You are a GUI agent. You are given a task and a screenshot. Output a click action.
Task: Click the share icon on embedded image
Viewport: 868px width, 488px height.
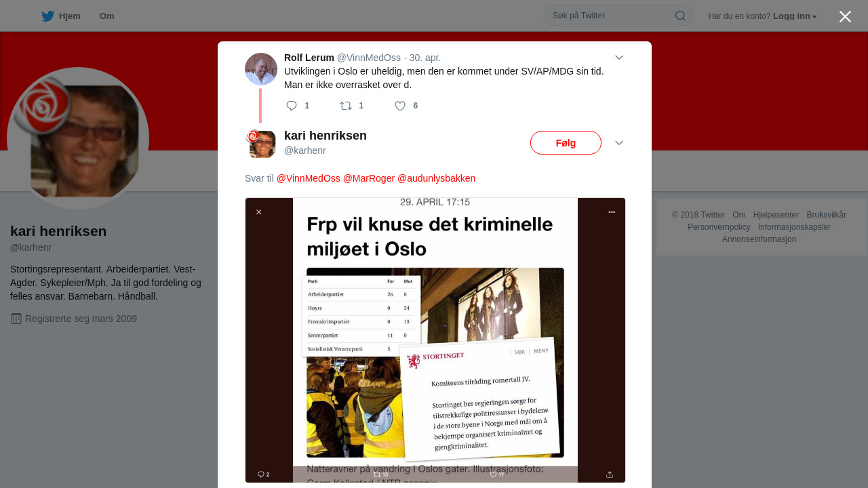coord(610,474)
